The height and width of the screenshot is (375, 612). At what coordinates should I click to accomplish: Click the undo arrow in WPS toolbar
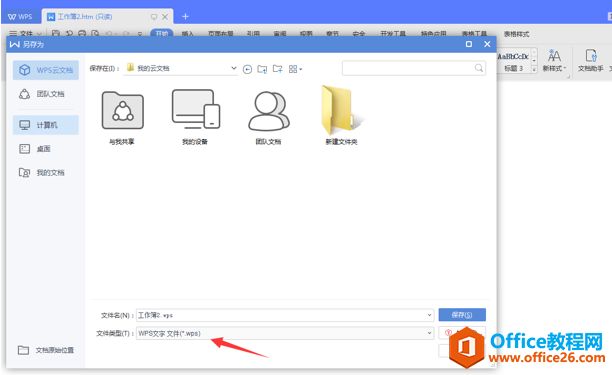(x=110, y=34)
